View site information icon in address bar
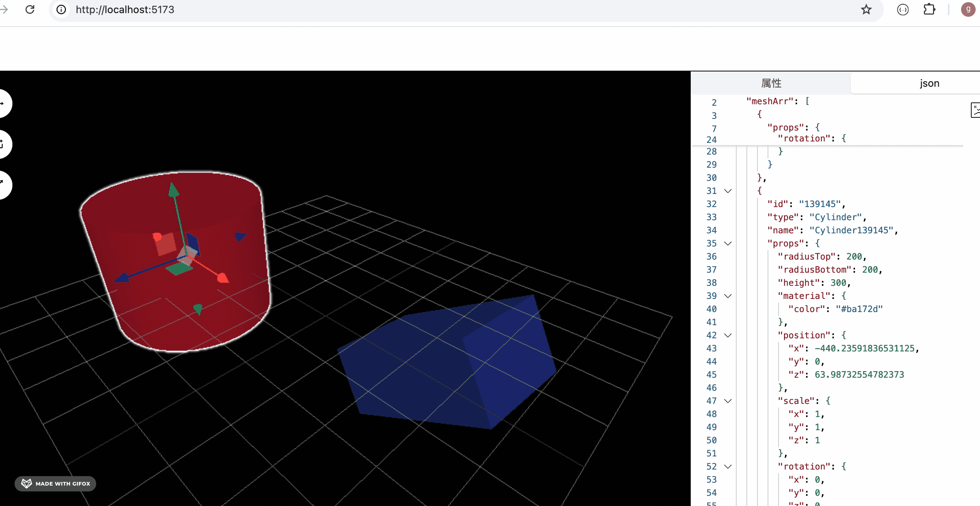The image size is (980, 506). [x=61, y=9]
